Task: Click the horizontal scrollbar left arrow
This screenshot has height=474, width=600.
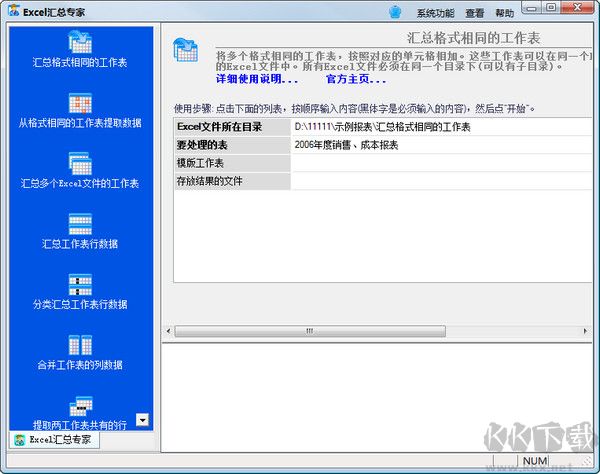Action: [169, 331]
